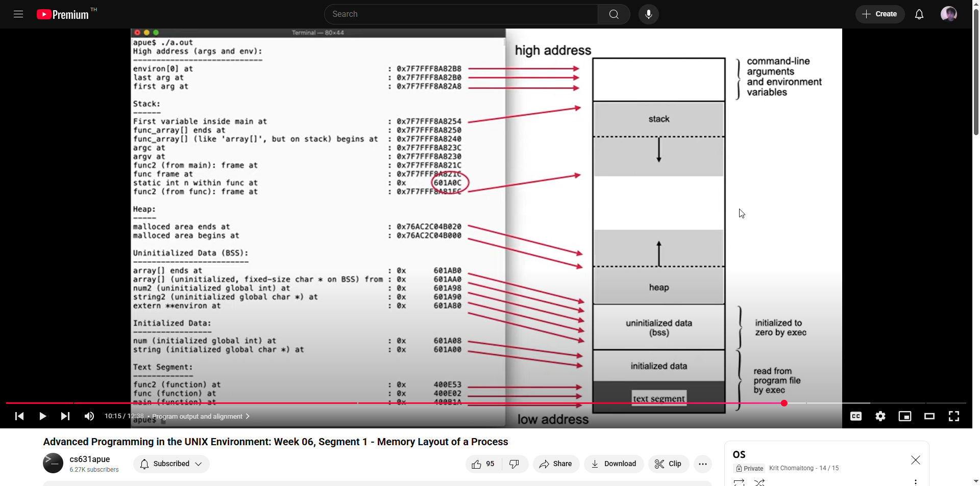980x486 pixels.
Task: Toggle dislike on the video
Action: tap(514, 464)
